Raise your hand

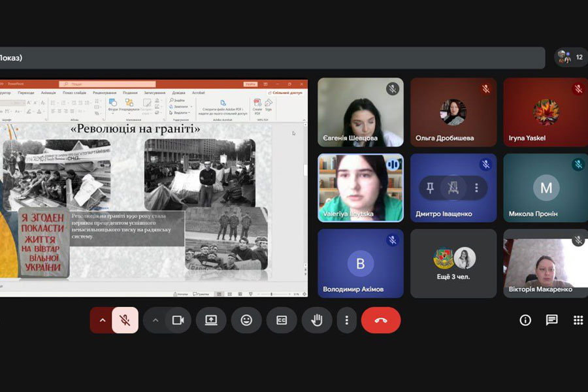[317, 320]
